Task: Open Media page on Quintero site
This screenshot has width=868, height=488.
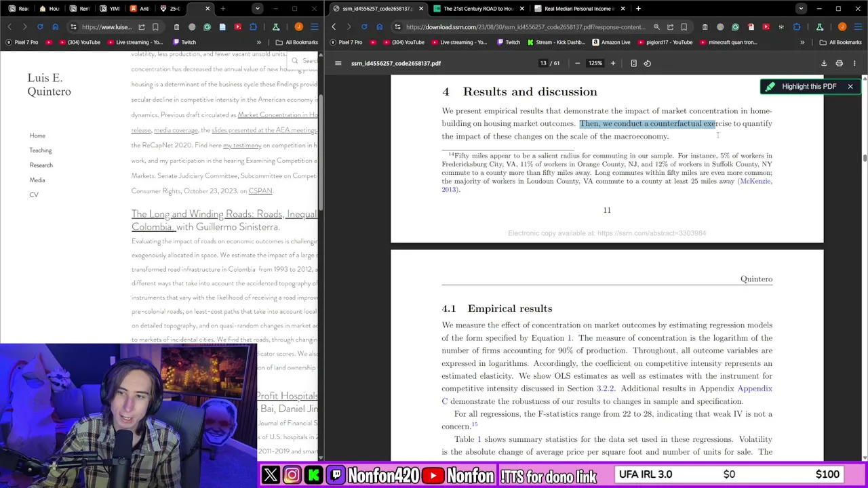Action: coord(37,180)
